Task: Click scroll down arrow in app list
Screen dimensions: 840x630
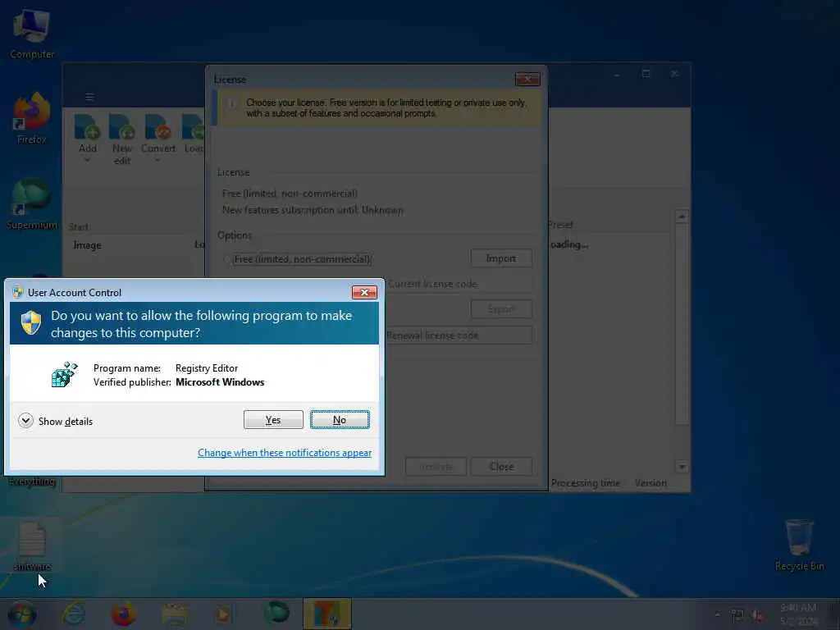Action: pyautogui.click(x=682, y=467)
